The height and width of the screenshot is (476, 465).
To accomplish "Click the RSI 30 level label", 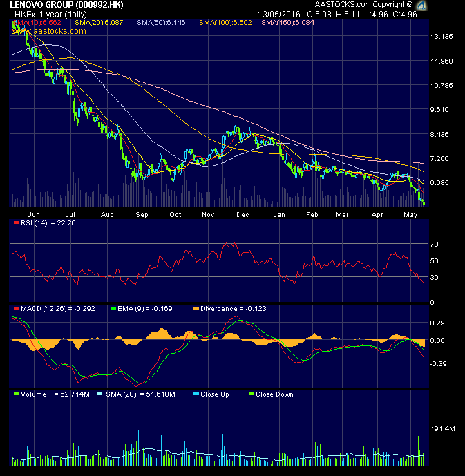I will tap(435, 278).
